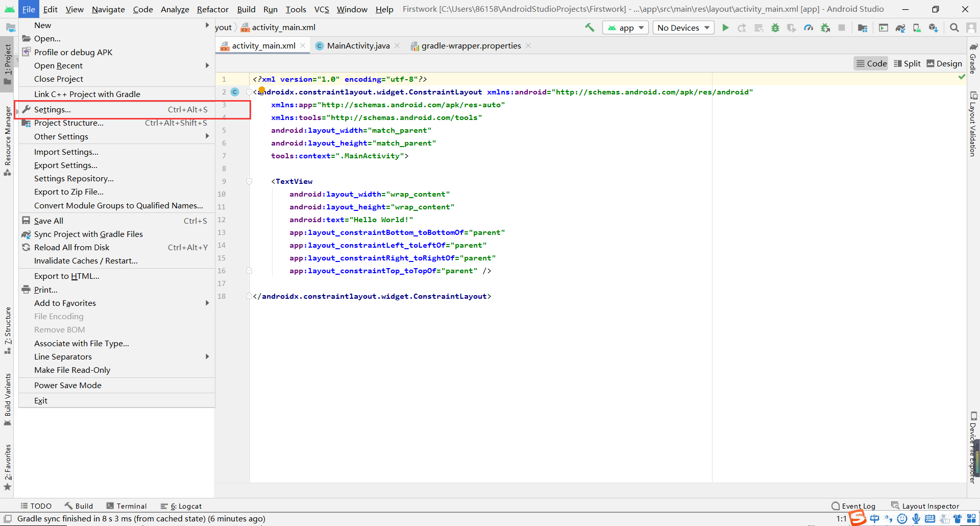Attach Debugger to Android Process icon
Viewport: 980px width, 526px height.
[x=825, y=28]
